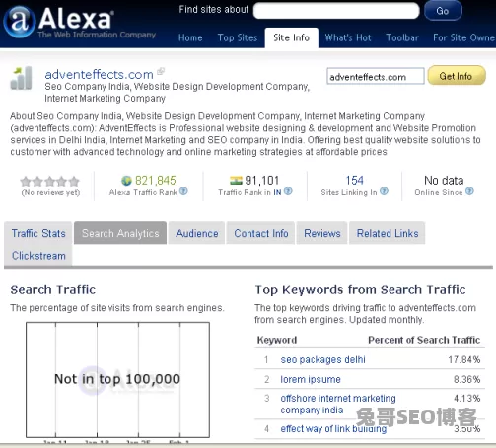
Task: Open the external link icon after adventeffects.com
Action: coord(161,71)
